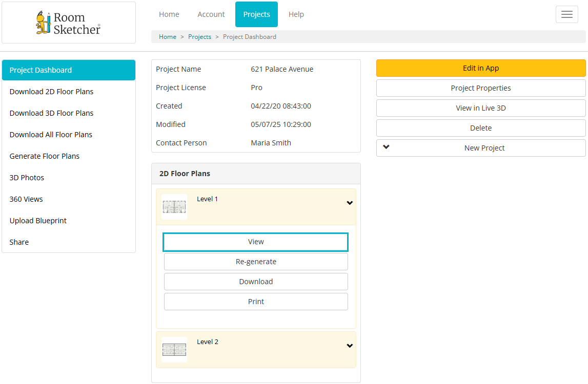Click the Project Dashboard breadcrumb text
This screenshot has width=588, height=384.
pyautogui.click(x=249, y=37)
